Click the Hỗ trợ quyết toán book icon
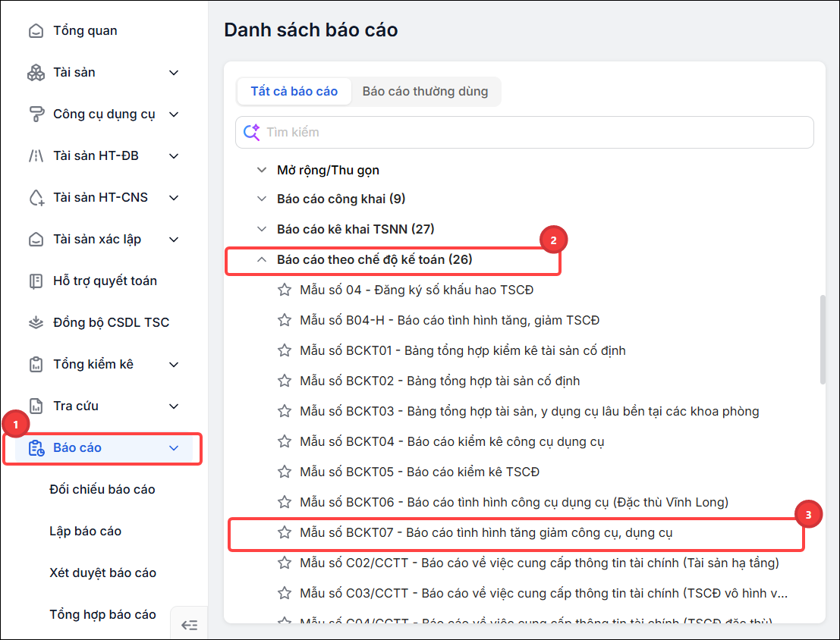 (36, 281)
